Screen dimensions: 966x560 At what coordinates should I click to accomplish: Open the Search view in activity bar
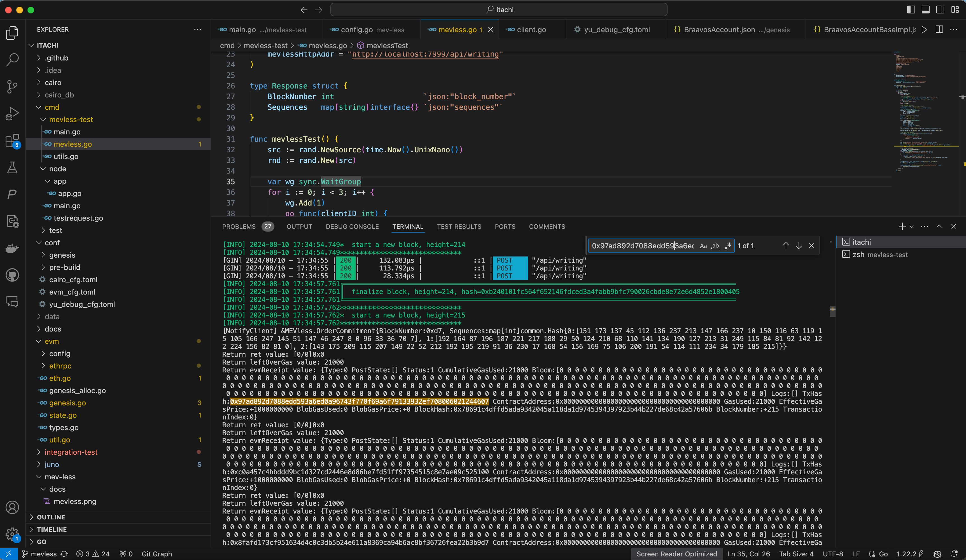click(12, 60)
